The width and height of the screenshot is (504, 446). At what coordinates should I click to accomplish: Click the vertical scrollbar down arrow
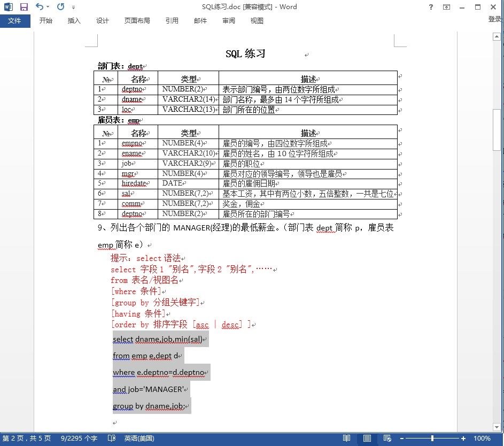click(497, 427)
